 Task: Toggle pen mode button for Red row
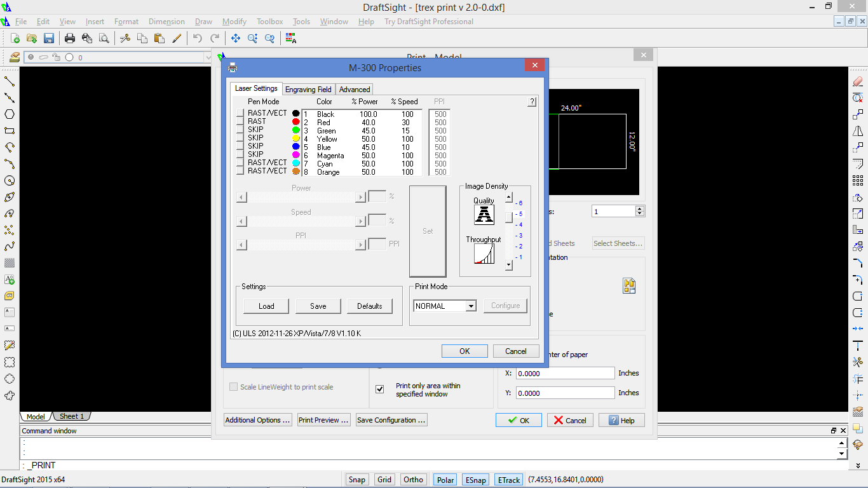[x=240, y=121]
